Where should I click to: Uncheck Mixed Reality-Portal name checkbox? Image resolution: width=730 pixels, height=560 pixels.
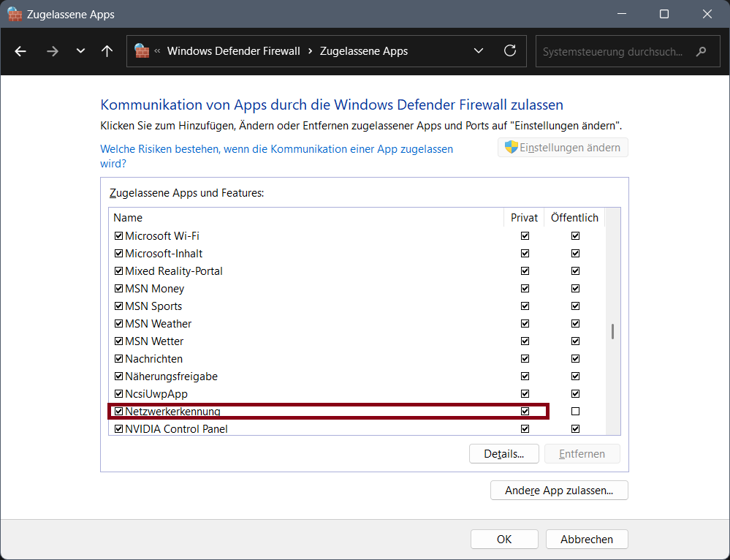118,271
